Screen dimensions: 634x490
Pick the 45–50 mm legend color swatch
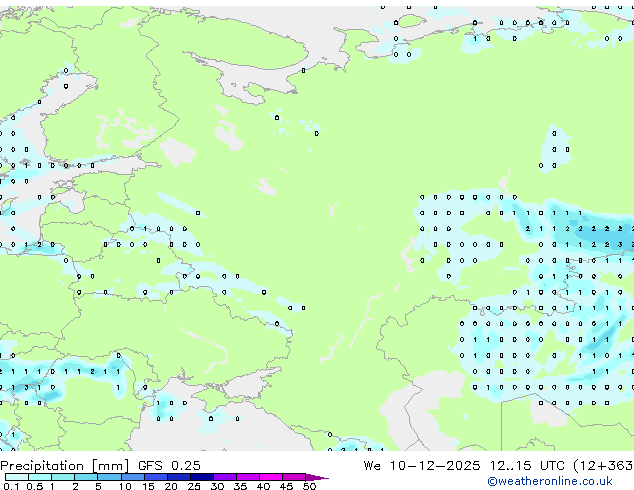click(x=294, y=477)
